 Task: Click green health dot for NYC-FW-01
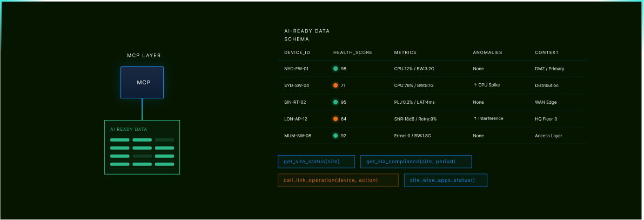click(x=336, y=69)
